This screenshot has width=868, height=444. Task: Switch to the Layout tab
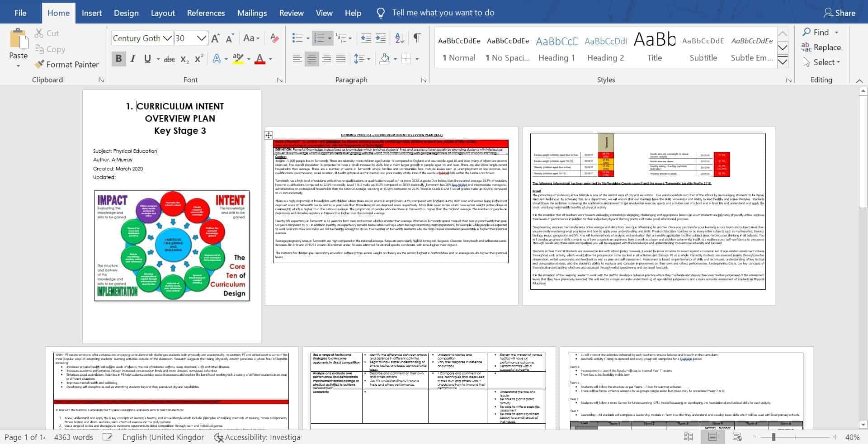click(x=163, y=13)
